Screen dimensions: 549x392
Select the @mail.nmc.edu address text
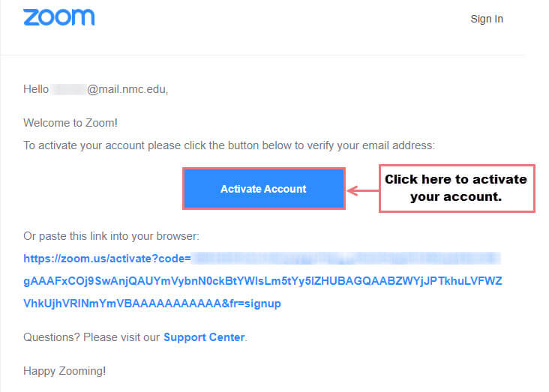click(127, 90)
